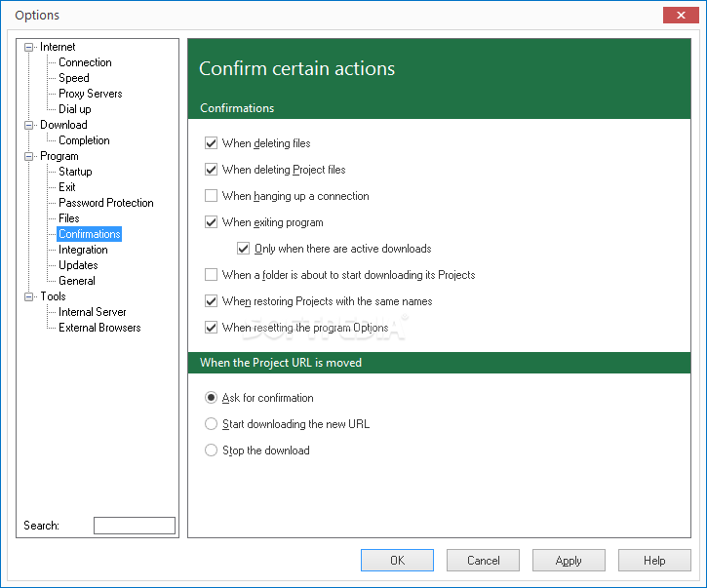Viewport: 707px width, 588px height.
Task: Select Ask for confirmation radio button
Action: tap(211, 398)
